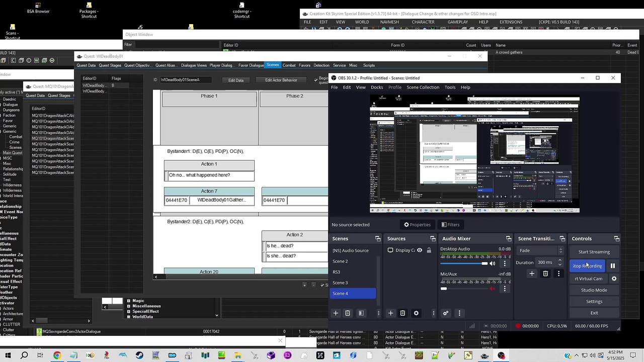This screenshot has height=362, width=644.
Task: Remove scene transition with trash icon
Action: [545, 274]
